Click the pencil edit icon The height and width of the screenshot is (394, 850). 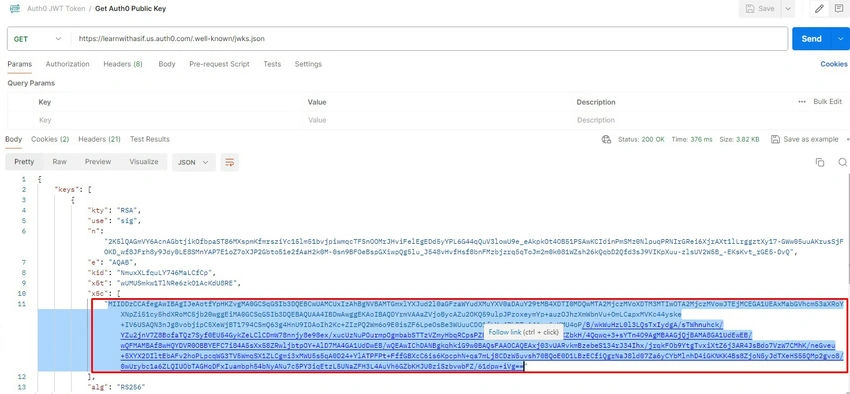tap(819, 9)
